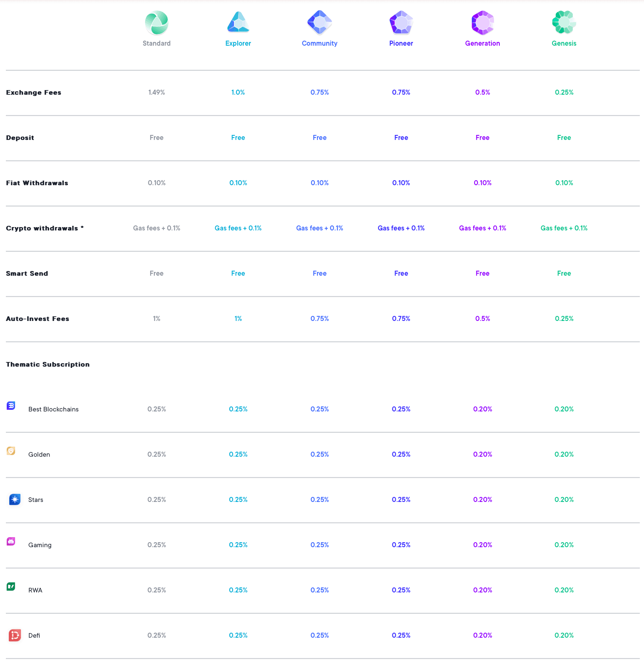Click the Best Blockchains label
Screen dimensions: 644x662
click(54, 409)
